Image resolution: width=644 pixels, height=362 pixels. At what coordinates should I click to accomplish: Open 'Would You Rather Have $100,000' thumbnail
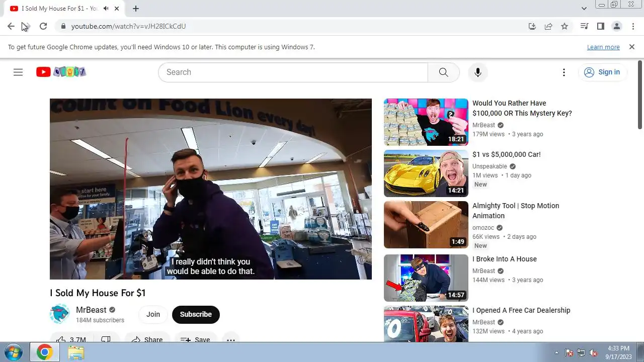(x=426, y=122)
